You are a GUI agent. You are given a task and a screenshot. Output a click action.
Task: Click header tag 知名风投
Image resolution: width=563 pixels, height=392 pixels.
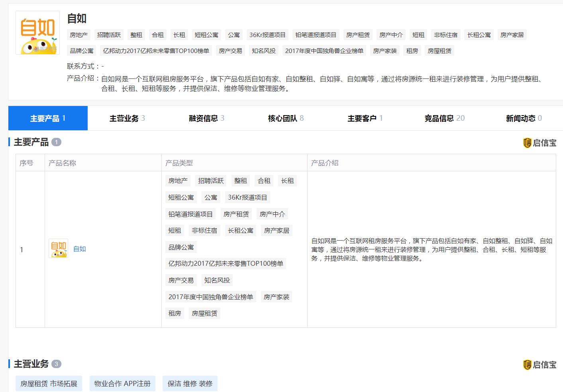click(264, 51)
